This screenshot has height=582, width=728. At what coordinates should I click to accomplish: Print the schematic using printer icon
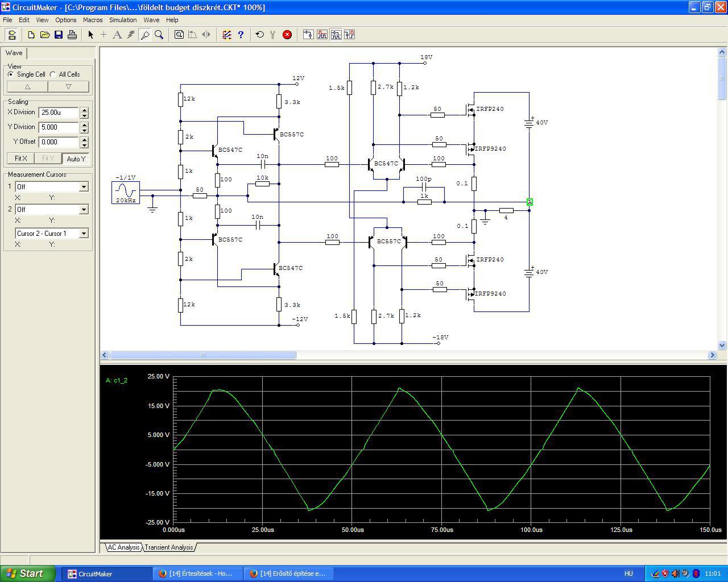[x=72, y=35]
